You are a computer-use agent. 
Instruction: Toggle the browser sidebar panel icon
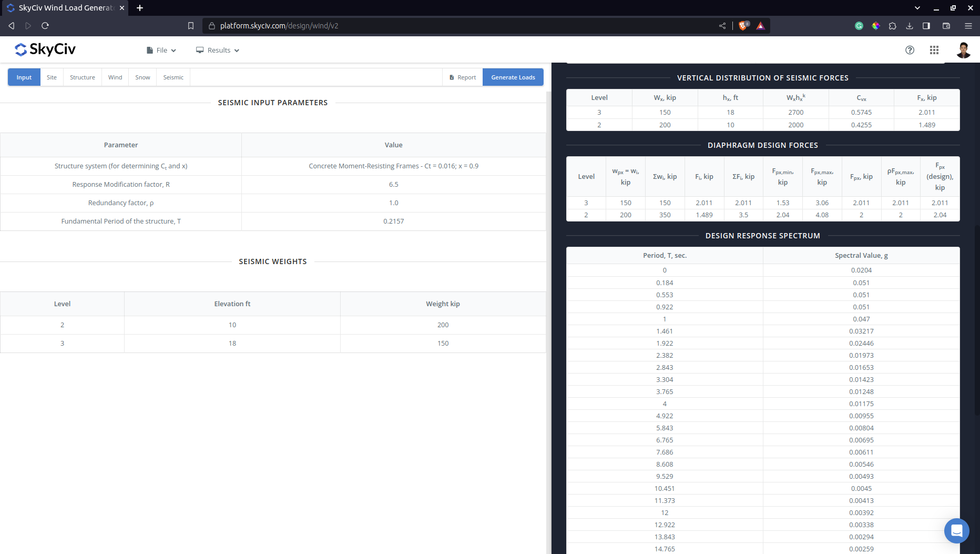point(926,25)
